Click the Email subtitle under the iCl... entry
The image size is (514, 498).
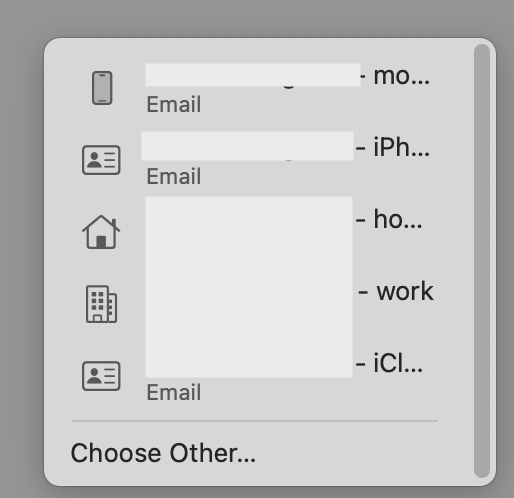click(174, 392)
